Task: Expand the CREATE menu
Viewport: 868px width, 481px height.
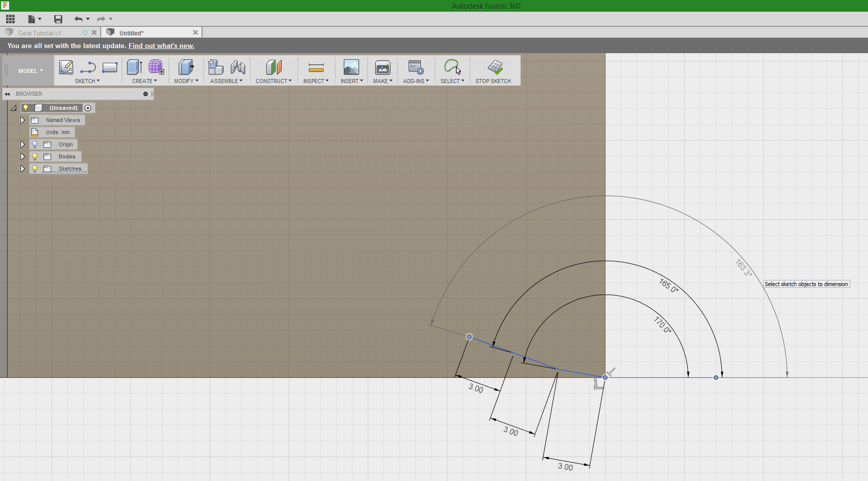Action: point(144,81)
